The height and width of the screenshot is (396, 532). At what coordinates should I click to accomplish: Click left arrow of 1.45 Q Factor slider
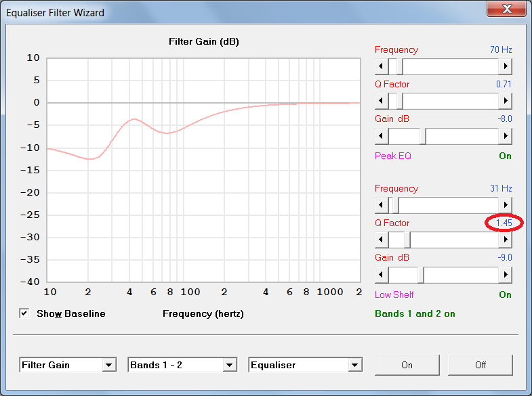click(x=382, y=240)
